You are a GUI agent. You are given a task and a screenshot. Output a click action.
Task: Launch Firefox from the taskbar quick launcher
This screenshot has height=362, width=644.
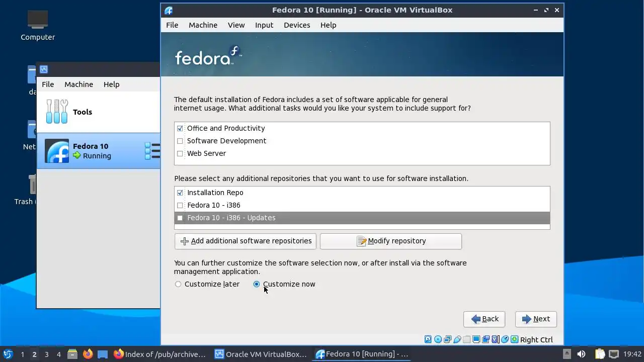(x=88, y=354)
